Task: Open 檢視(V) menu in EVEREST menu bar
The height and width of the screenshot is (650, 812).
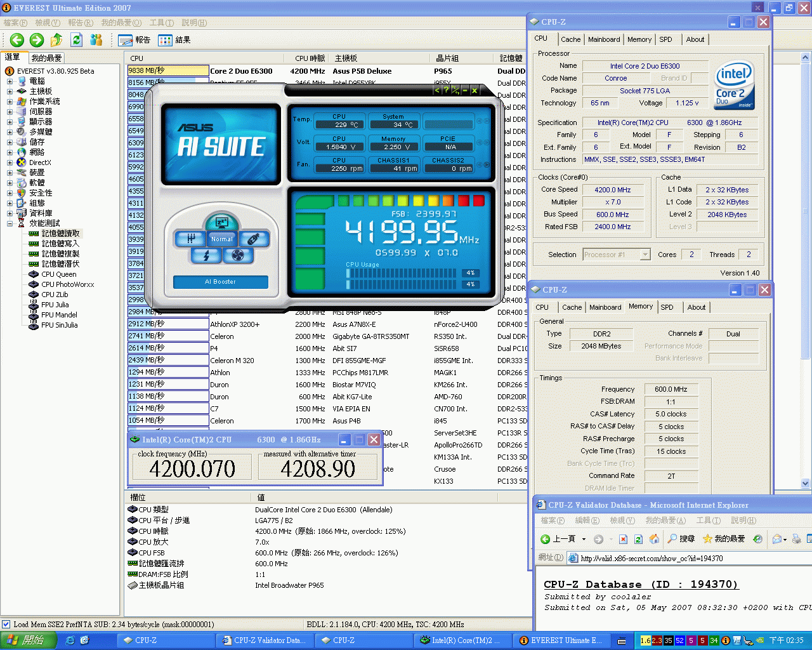Action: (48, 23)
